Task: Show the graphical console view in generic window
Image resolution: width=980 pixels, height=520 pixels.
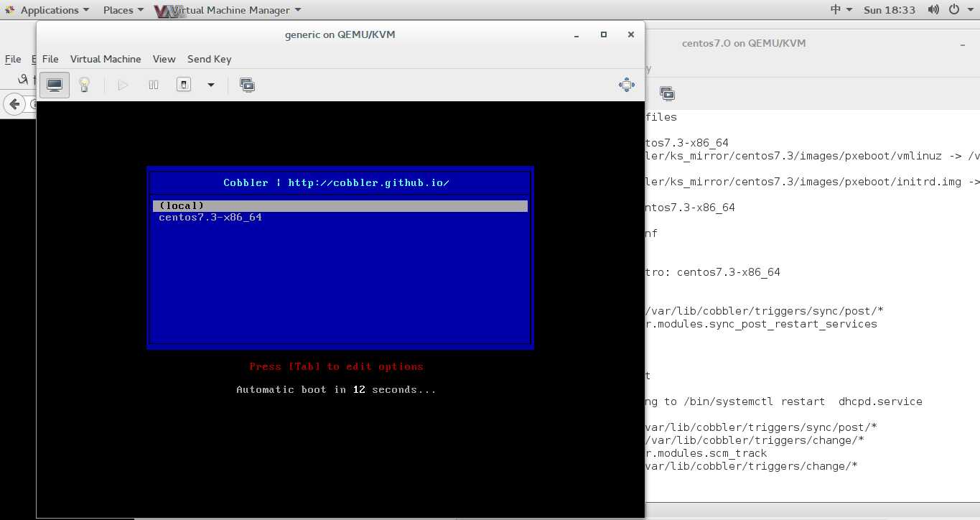Action: click(55, 85)
